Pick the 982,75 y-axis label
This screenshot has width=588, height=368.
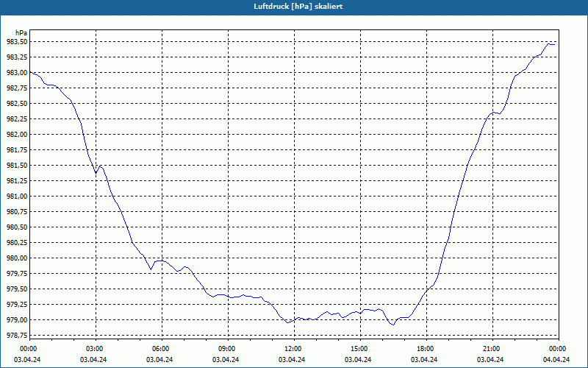(17, 88)
